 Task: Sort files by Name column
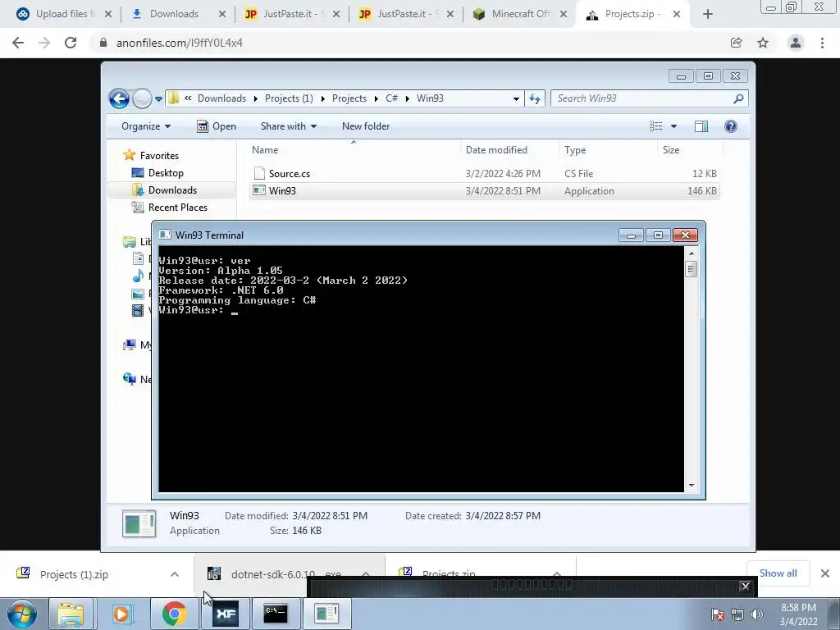coord(354,150)
